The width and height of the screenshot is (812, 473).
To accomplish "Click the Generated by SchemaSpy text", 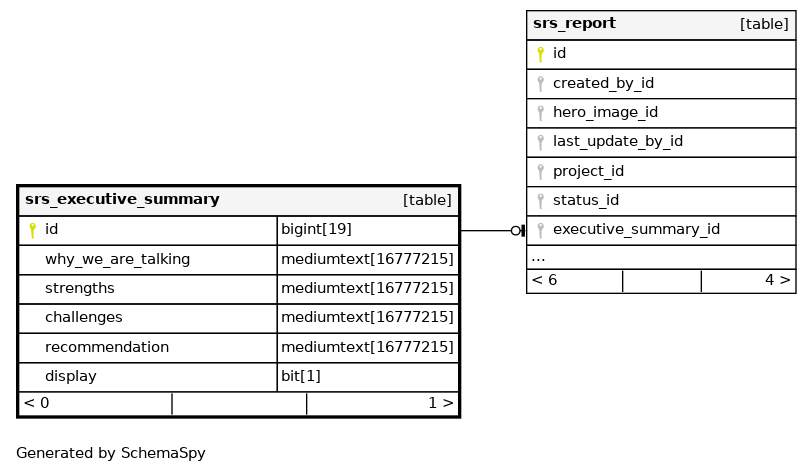I will pyautogui.click(x=111, y=453).
